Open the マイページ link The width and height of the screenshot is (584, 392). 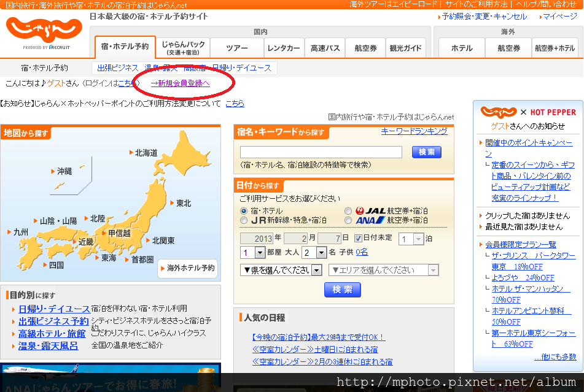click(x=560, y=17)
